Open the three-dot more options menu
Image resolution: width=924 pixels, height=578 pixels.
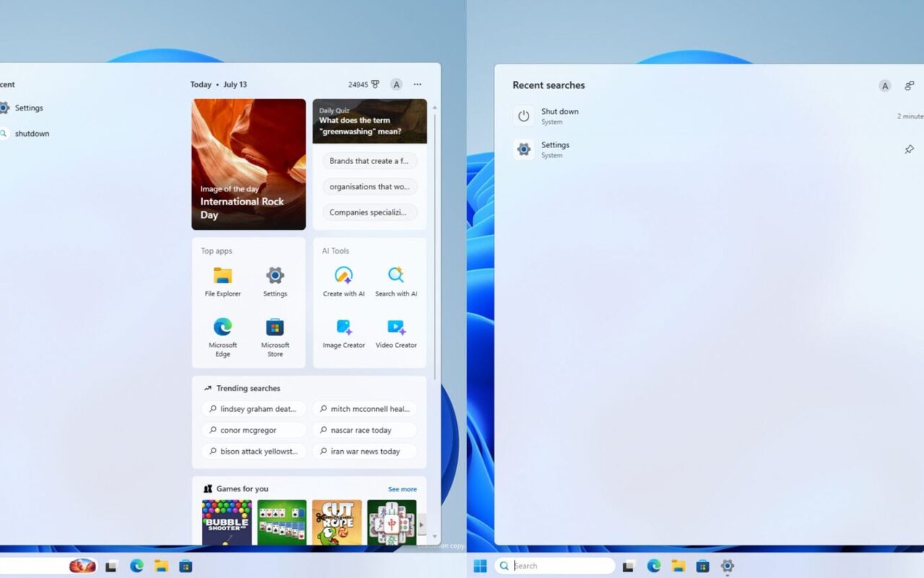tap(417, 85)
